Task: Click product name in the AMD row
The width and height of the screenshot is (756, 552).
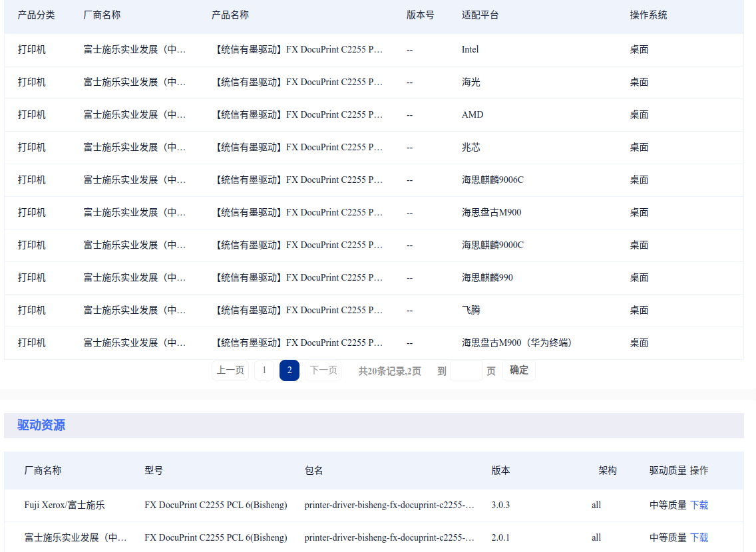Action: pyautogui.click(x=298, y=114)
